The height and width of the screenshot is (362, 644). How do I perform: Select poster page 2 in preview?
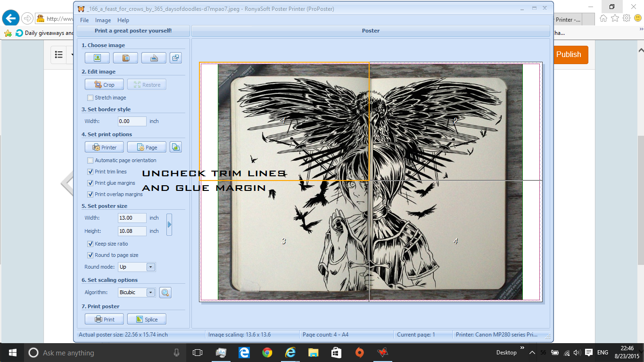[455, 121]
